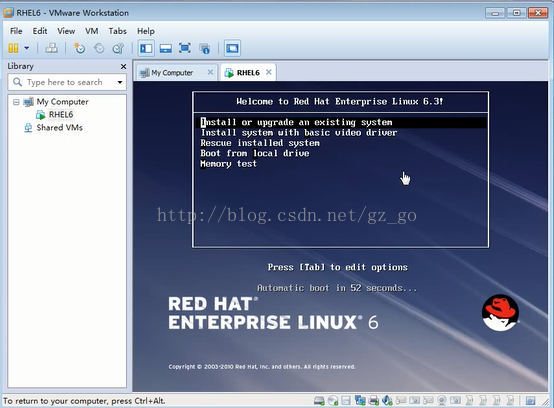Revert the VM to previous snapshot
The image size is (554, 408).
coord(99,48)
